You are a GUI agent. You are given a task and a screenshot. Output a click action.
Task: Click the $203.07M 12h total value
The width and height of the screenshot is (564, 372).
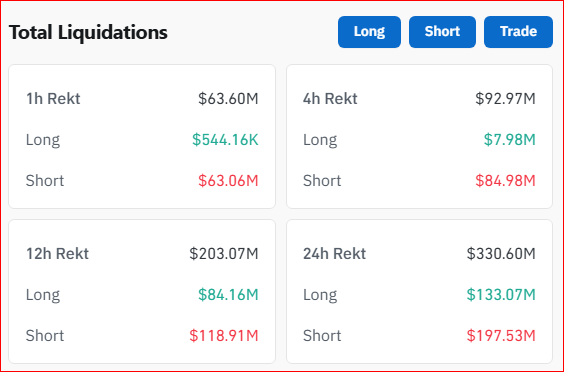(224, 254)
